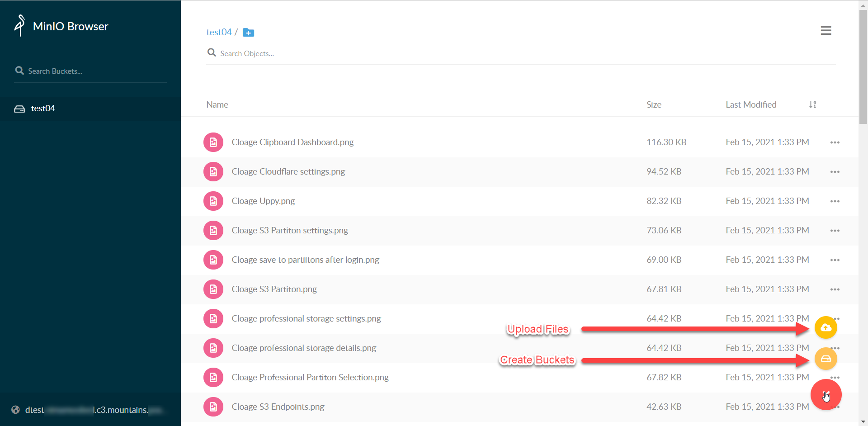Image resolution: width=868 pixels, height=426 pixels.
Task: Click file name Cloage Uppy.png
Action: tap(263, 201)
